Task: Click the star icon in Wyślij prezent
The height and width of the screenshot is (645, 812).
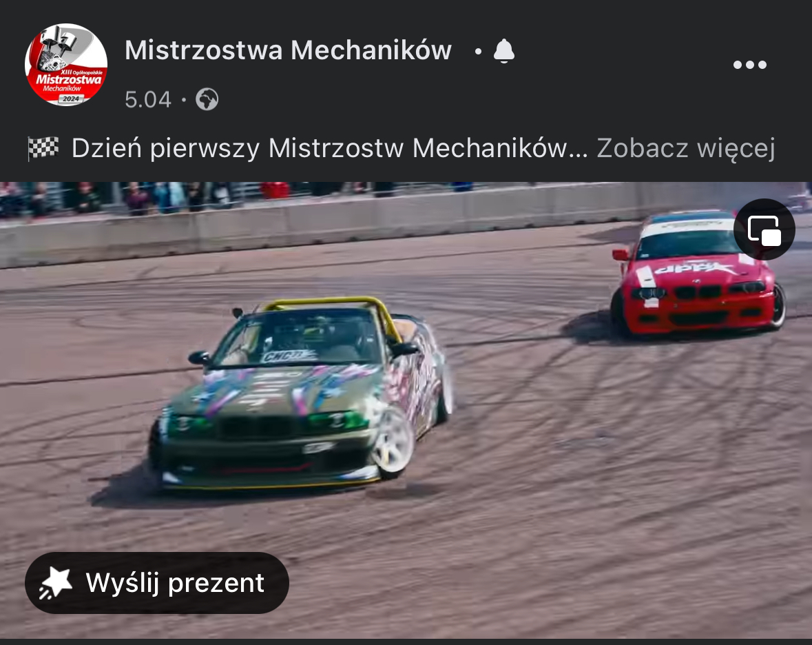Action: [x=56, y=583]
